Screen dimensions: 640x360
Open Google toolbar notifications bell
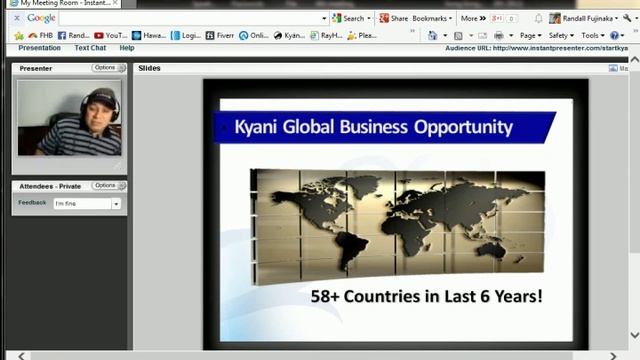pyautogui.click(x=538, y=18)
